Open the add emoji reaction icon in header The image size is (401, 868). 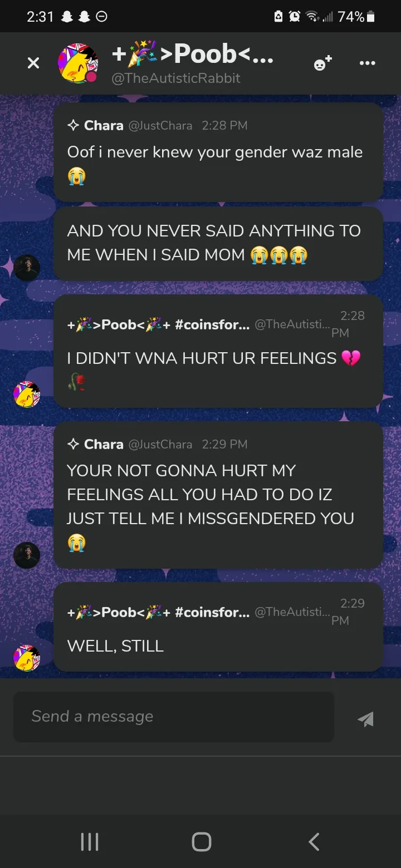pos(323,63)
